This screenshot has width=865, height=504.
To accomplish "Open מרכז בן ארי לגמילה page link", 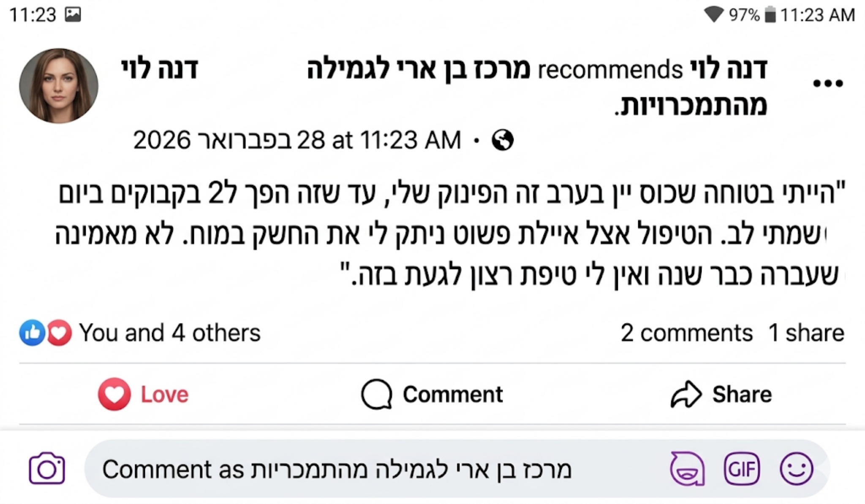I will [x=418, y=69].
